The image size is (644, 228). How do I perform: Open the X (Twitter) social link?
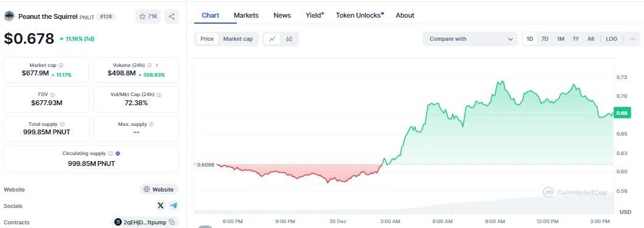click(x=161, y=206)
